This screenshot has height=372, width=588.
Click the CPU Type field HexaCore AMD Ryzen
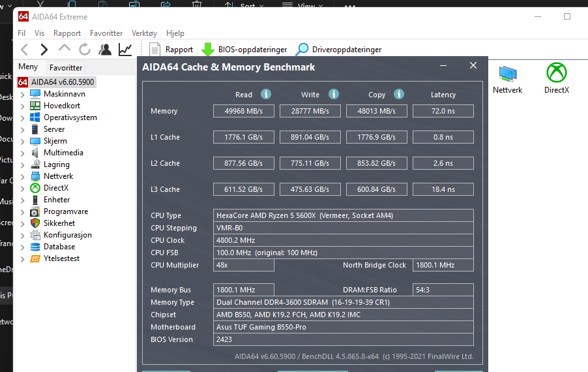pos(344,215)
